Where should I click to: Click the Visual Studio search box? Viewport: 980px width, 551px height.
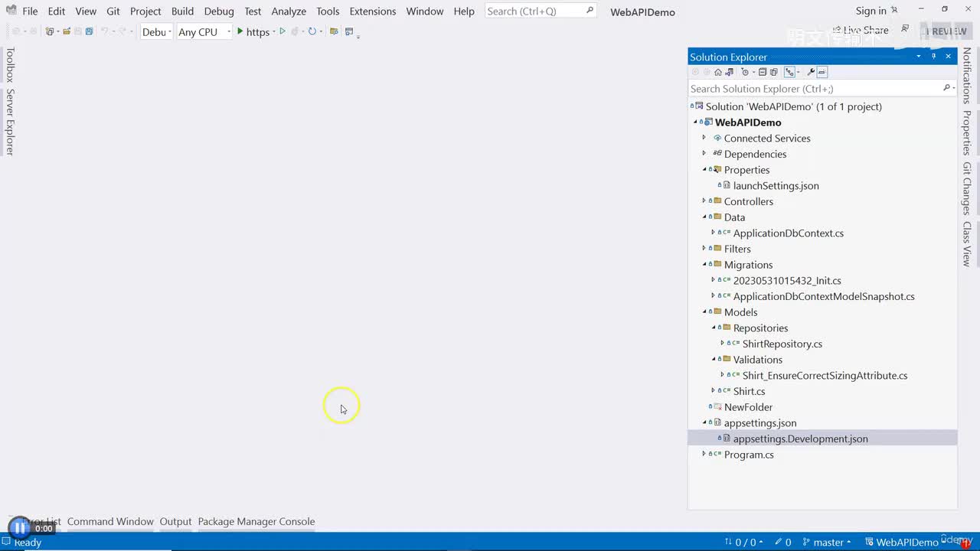tap(541, 11)
